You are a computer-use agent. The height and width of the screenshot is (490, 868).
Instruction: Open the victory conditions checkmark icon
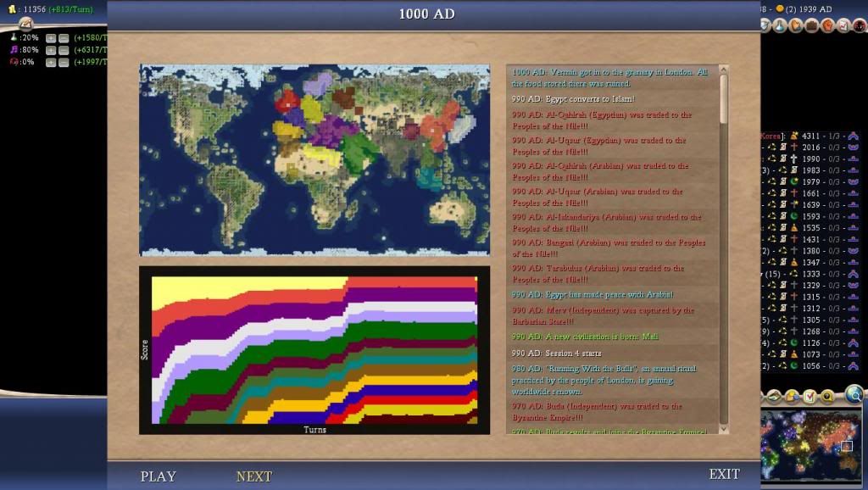(843, 25)
